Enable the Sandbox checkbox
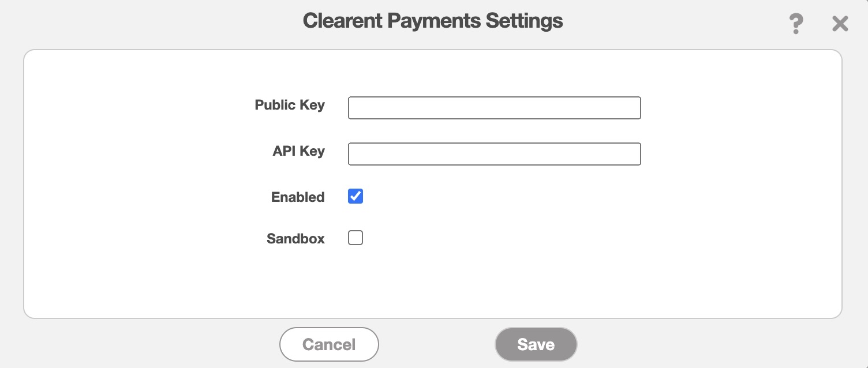This screenshot has height=368, width=868. tap(356, 238)
